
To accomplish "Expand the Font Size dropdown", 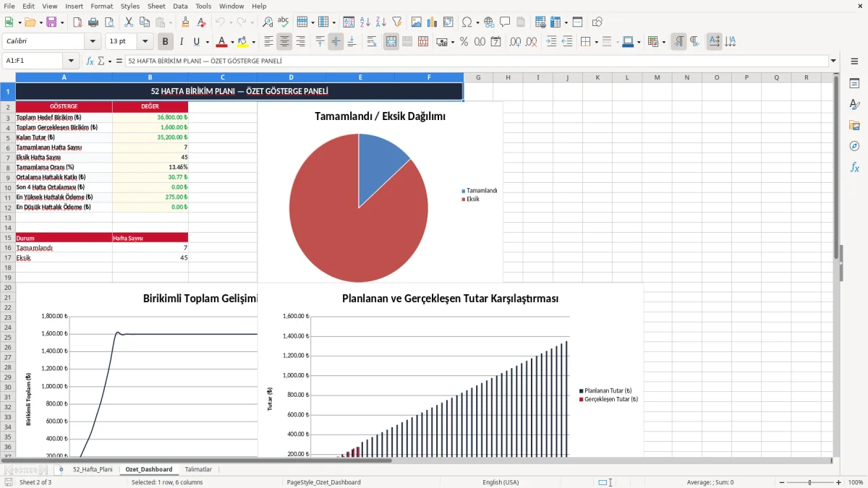I will (x=145, y=42).
